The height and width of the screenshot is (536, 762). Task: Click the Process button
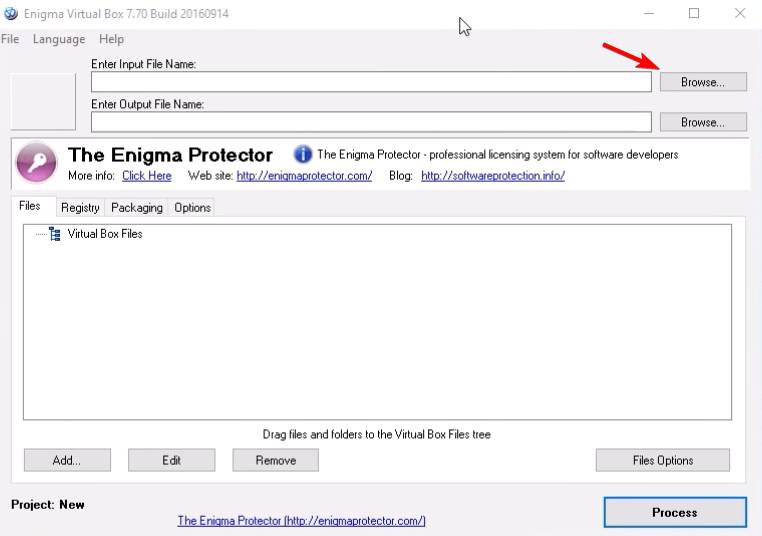675,512
